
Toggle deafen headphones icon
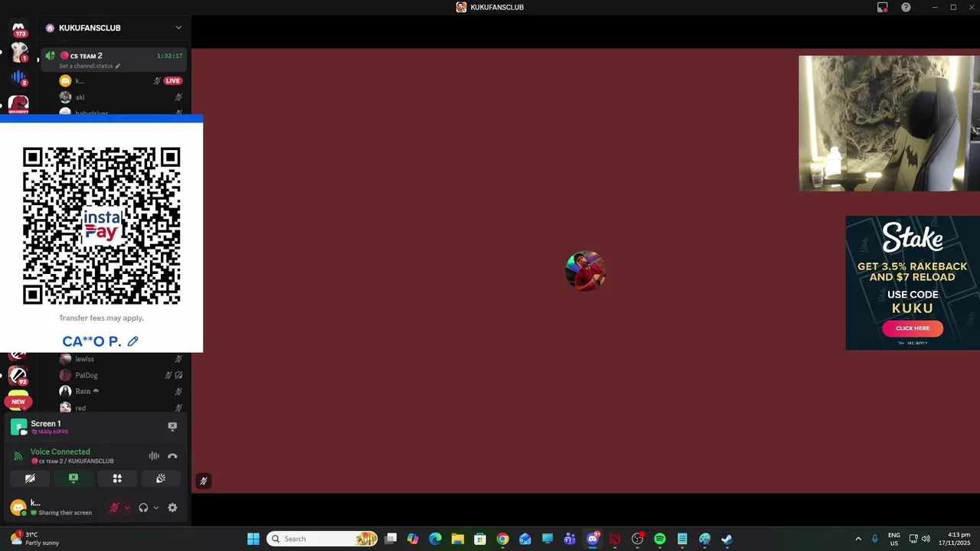click(x=143, y=507)
